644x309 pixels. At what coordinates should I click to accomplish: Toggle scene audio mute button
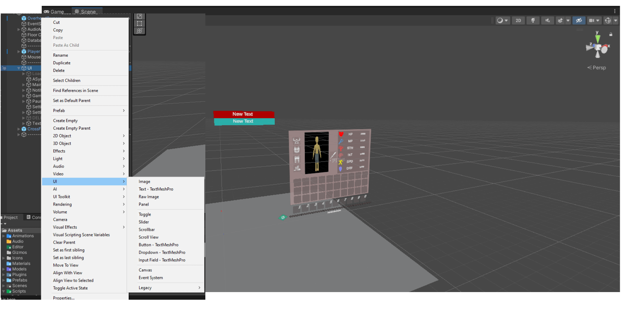click(x=547, y=21)
